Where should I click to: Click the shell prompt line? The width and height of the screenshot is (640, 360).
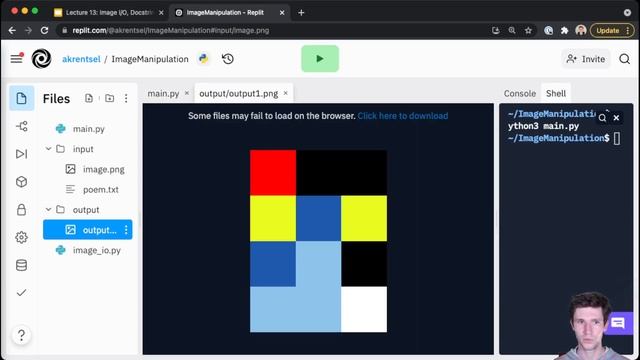[564, 138]
